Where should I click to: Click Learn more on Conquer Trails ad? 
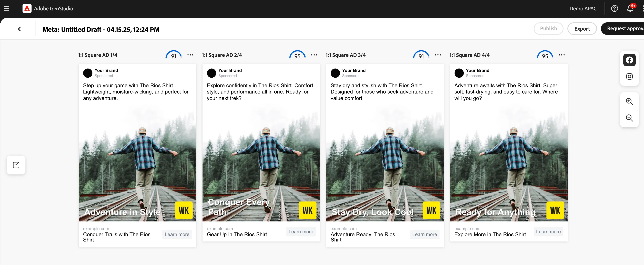(x=177, y=234)
